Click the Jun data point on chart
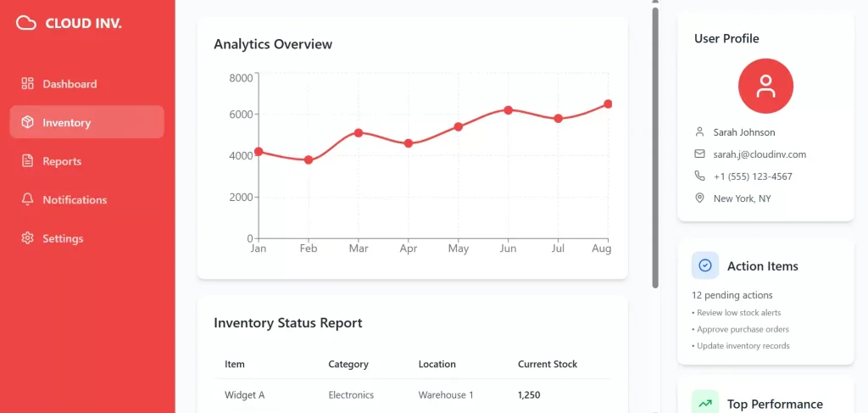This screenshot has height=413, width=868. [x=509, y=110]
